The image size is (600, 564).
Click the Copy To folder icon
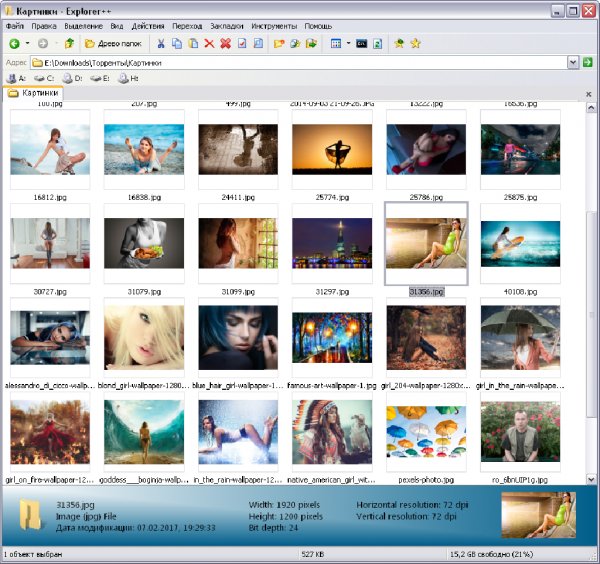pos(295,44)
